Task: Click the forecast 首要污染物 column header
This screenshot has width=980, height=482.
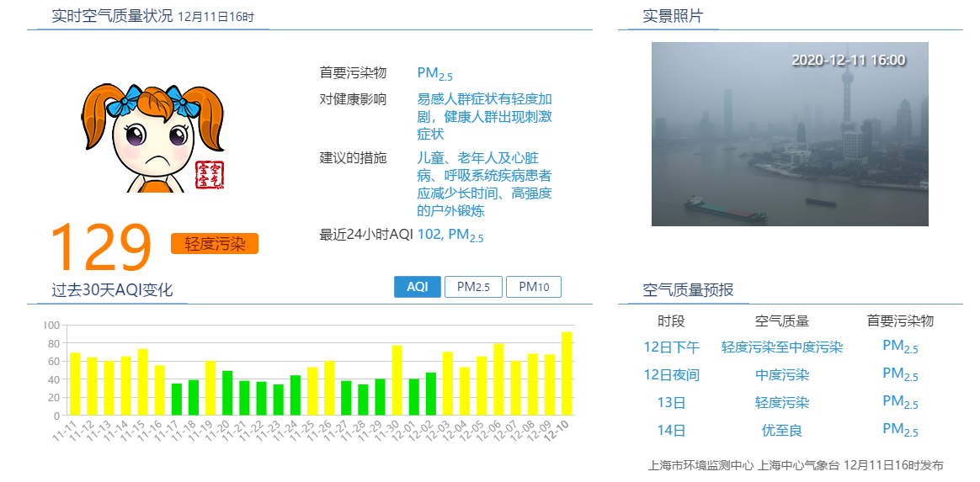Action: (x=900, y=321)
